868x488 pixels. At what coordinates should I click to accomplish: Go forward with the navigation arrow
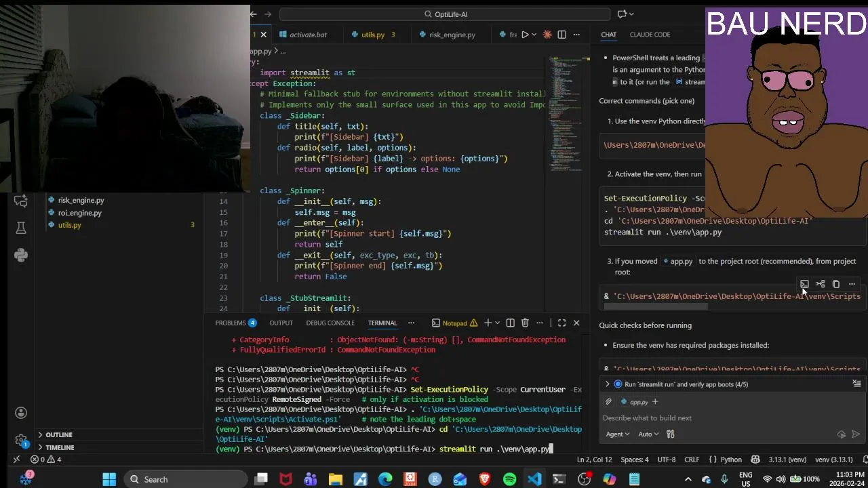pos(269,14)
